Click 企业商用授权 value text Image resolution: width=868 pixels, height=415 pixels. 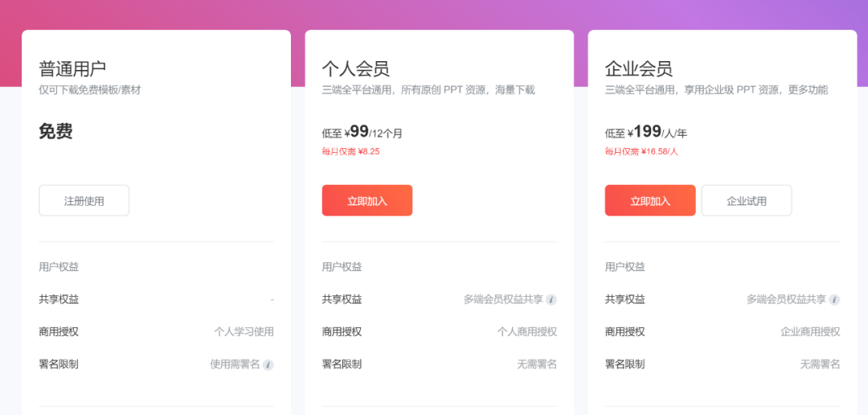coord(810,332)
